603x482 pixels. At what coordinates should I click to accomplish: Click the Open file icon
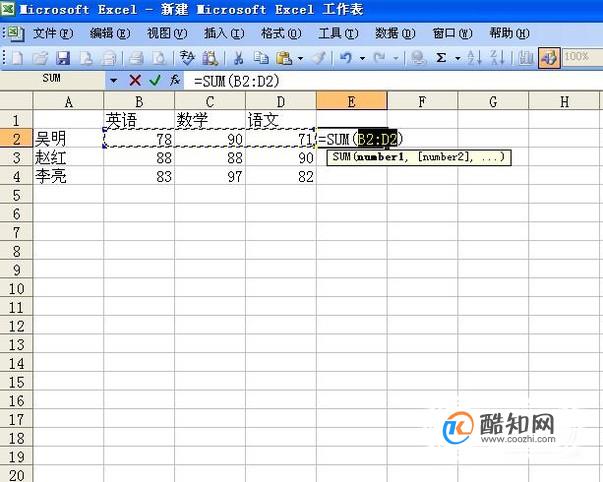pyautogui.click(x=40, y=58)
